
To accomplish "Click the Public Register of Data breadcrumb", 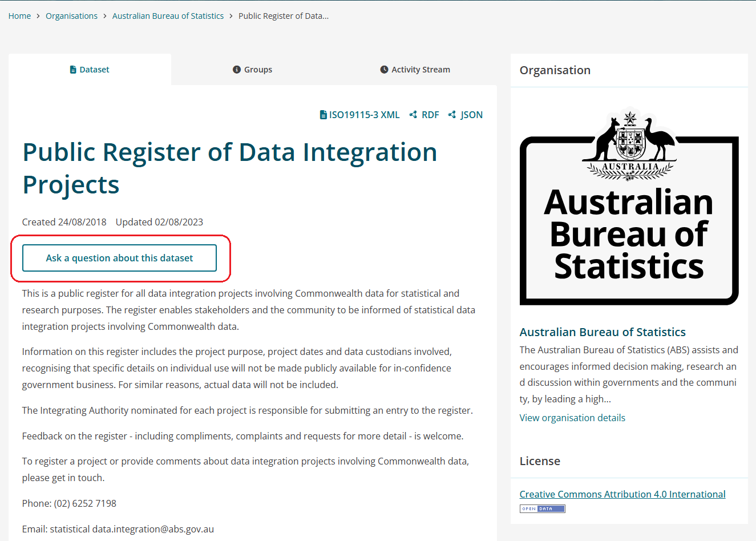I will click(284, 16).
